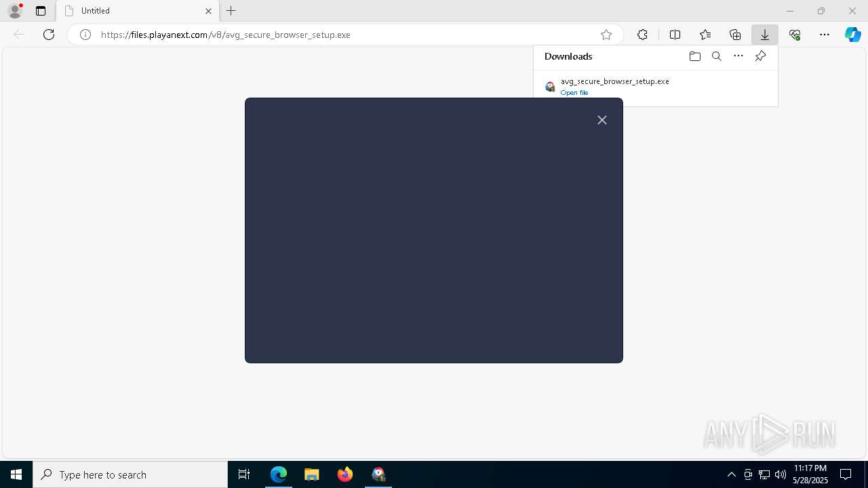The image size is (868, 488).
Task: Open Collections icon in toolbar
Action: tap(735, 35)
